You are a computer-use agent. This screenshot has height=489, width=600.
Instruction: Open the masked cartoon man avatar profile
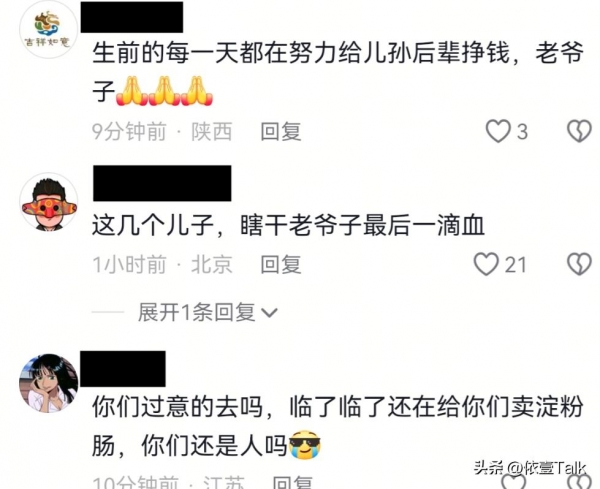(x=49, y=202)
